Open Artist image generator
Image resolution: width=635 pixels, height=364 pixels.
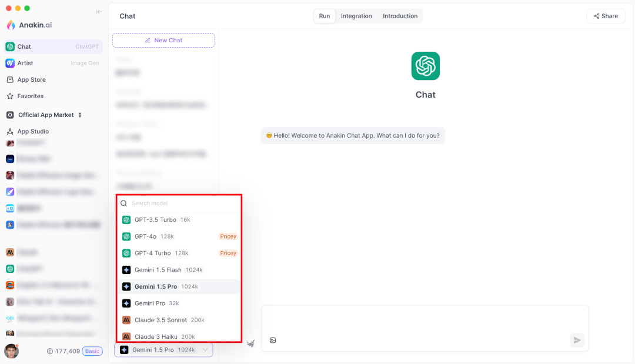coord(53,63)
